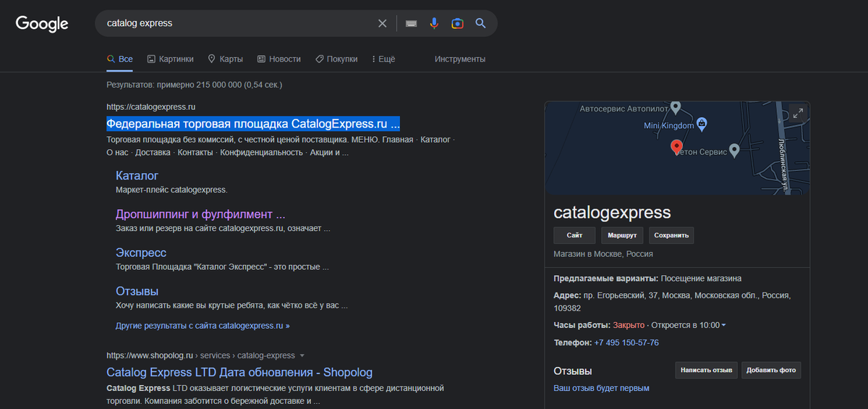
Task: Click Магазин в Москве, Россия text
Action: pyautogui.click(x=603, y=254)
